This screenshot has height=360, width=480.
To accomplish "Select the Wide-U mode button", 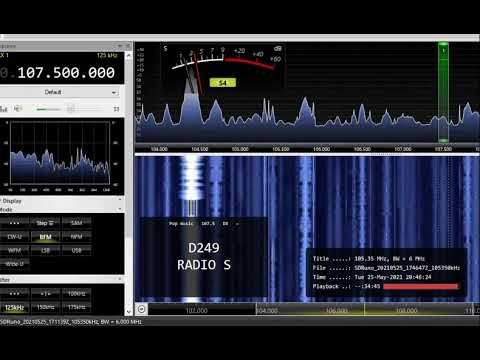I will pos(14,264).
